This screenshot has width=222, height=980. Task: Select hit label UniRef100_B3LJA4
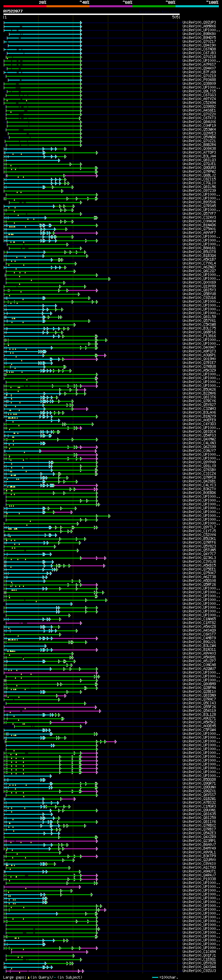pyautogui.click(x=199, y=156)
